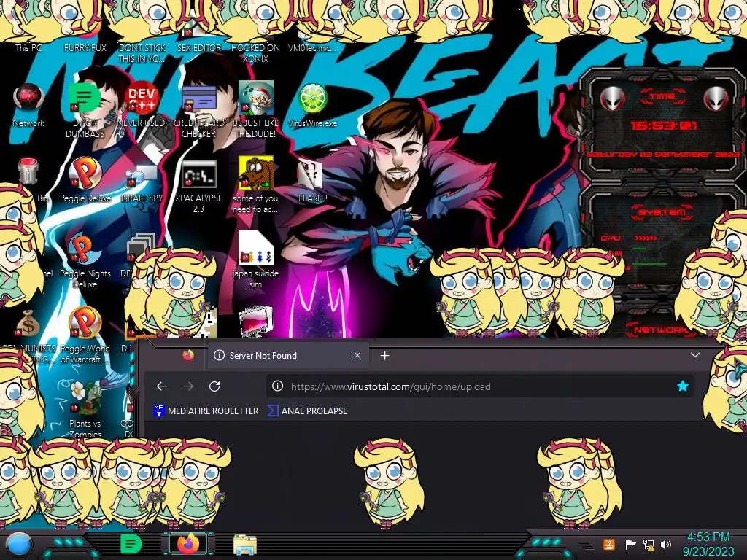Select the FURRY FUX desktop label
747x560 pixels.
click(x=85, y=47)
